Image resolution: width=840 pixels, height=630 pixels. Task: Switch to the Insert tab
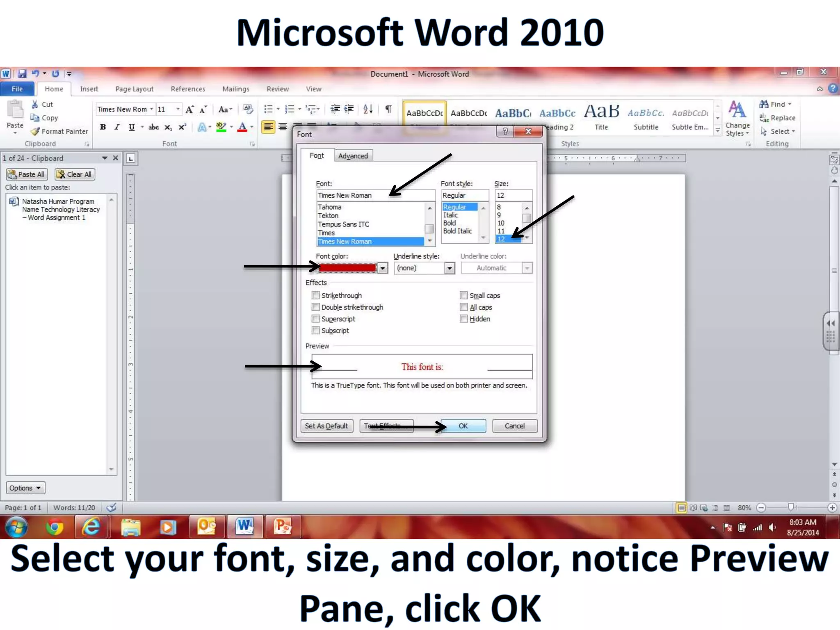(89, 89)
